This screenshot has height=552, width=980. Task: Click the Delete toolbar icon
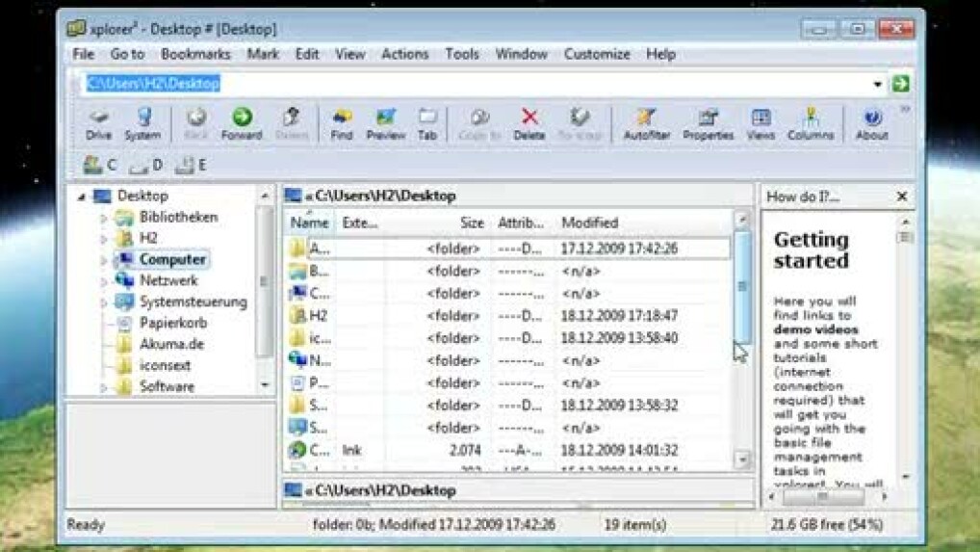[x=529, y=123]
